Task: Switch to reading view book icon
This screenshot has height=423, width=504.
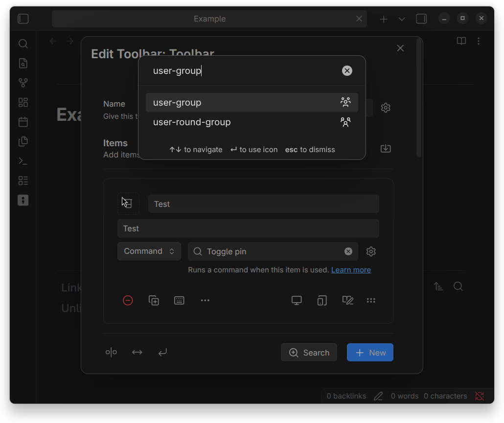Action: pos(461,41)
